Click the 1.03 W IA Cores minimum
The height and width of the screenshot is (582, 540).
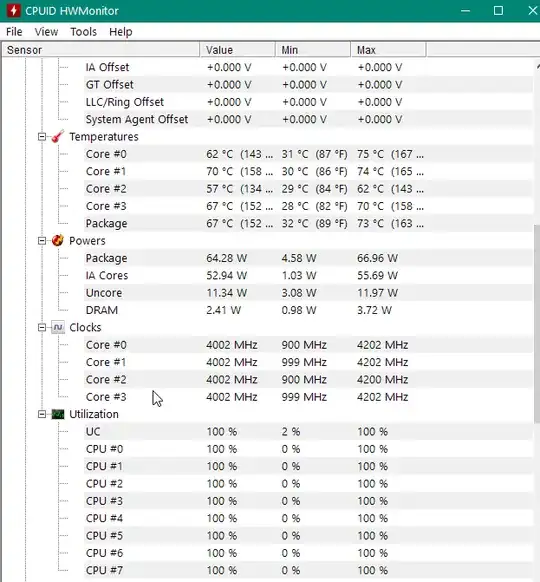[x=299, y=275]
